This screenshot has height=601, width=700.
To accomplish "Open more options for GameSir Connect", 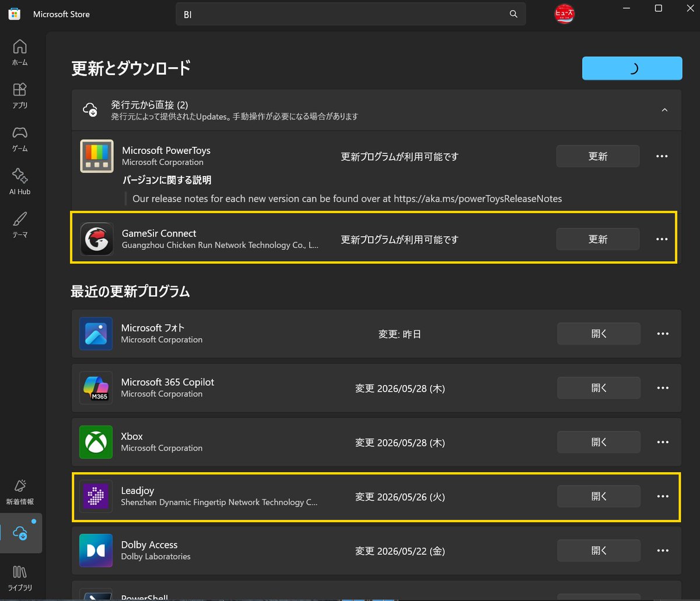I will (662, 239).
